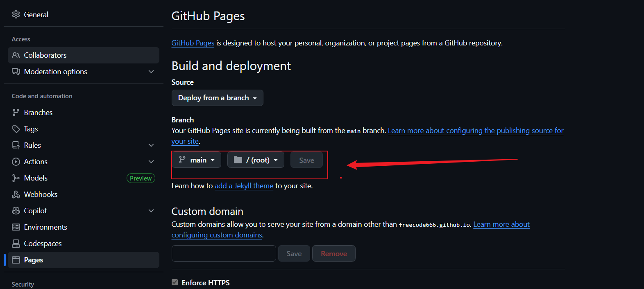Click the General gear icon
The height and width of the screenshot is (289, 644).
(16, 15)
